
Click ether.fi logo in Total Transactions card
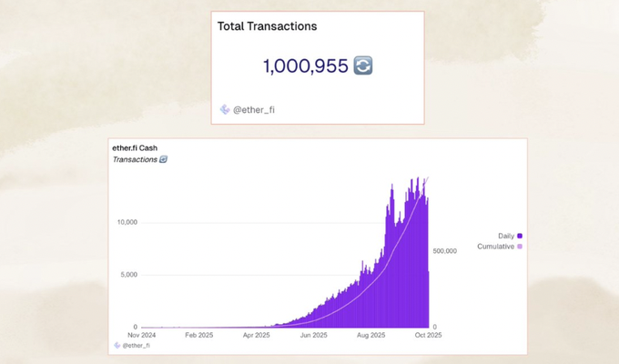(x=224, y=109)
